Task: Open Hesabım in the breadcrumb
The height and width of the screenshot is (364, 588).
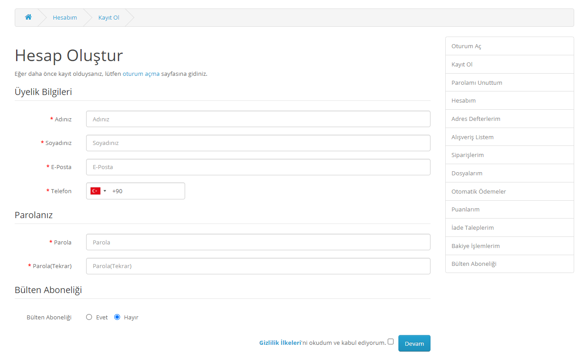Action: (65, 17)
